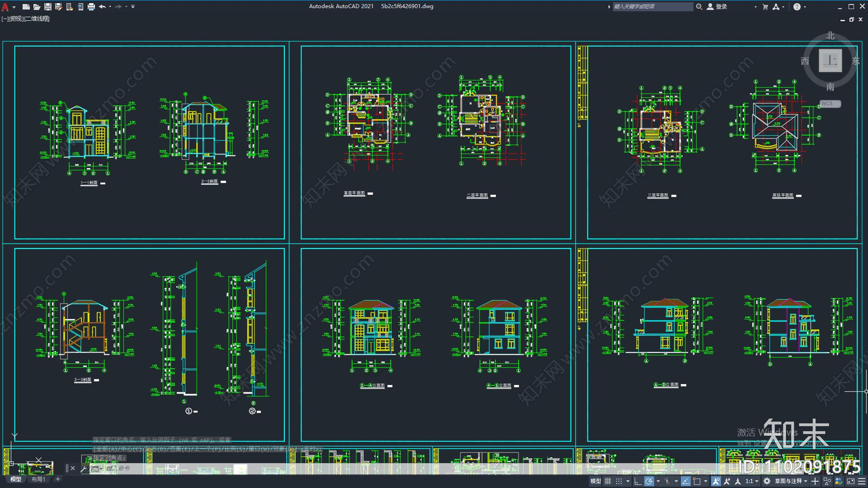Screen dimensions: 868x488
Task: Open the workspace settings gear icon
Action: (x=767, y=481)
